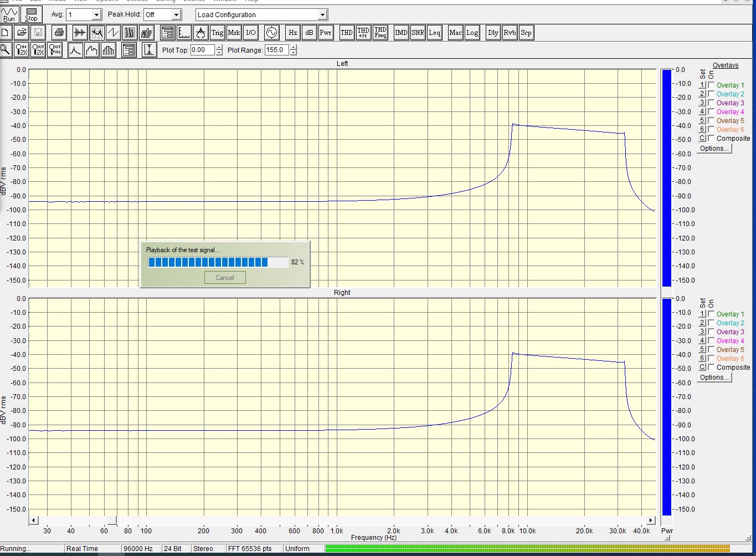The width and height of the screenshot is (756, 556).
Task: Click the magnifier zoom tool icon
Action: tap(6, 50)
